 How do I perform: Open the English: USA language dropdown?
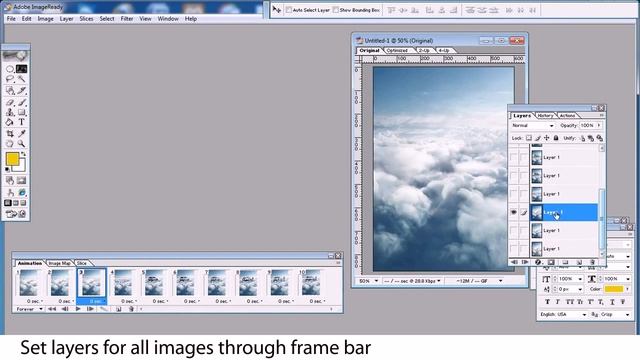(x=563, y=314)
